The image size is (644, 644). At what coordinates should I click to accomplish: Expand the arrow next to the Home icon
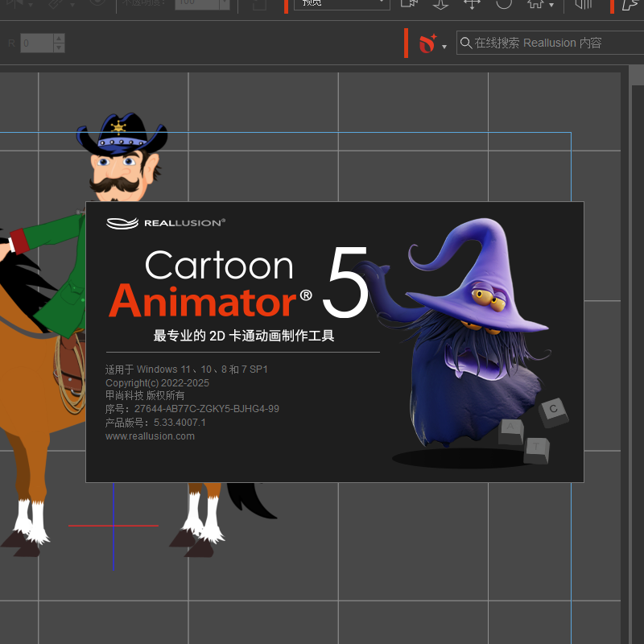551,6
